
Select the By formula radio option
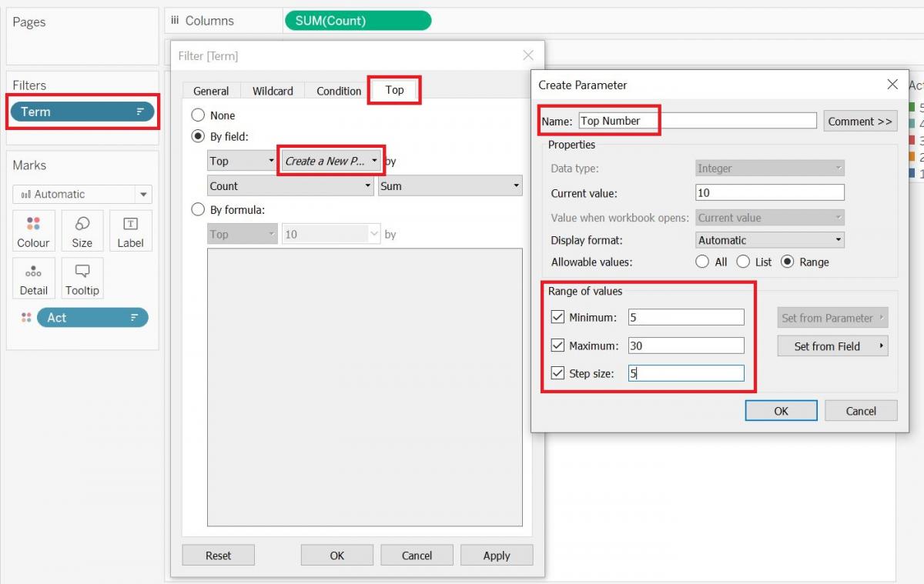coord(198,209)
